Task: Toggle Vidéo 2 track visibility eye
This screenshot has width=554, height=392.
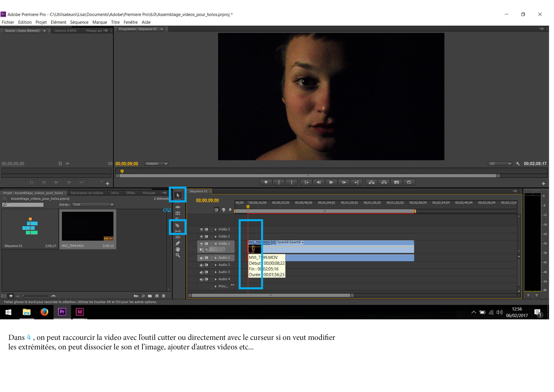Action: coord(201,237)
